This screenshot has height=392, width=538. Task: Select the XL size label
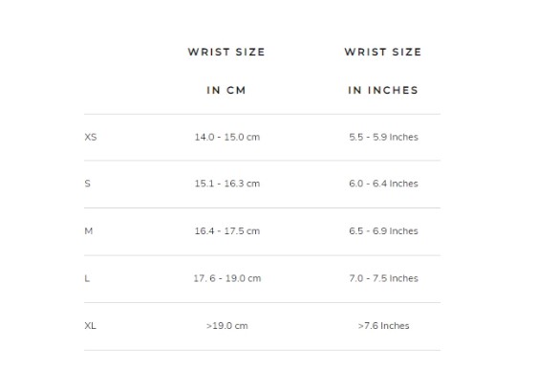[x=90, y=325]
